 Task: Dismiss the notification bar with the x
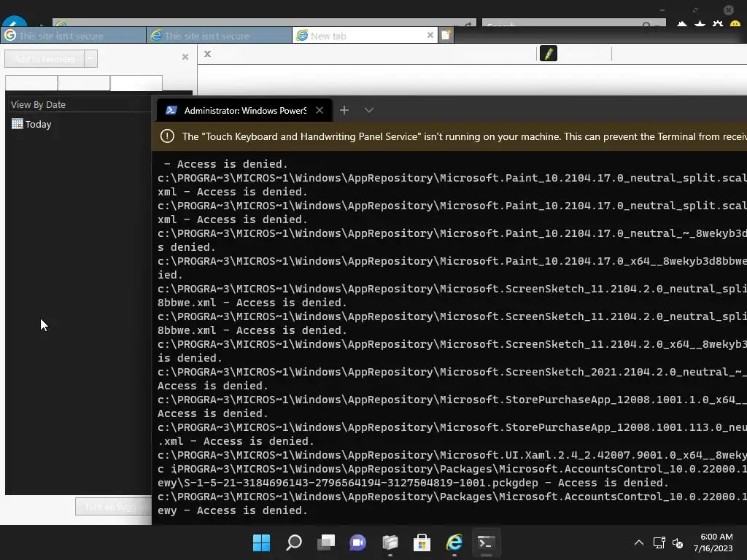[207, 54]
